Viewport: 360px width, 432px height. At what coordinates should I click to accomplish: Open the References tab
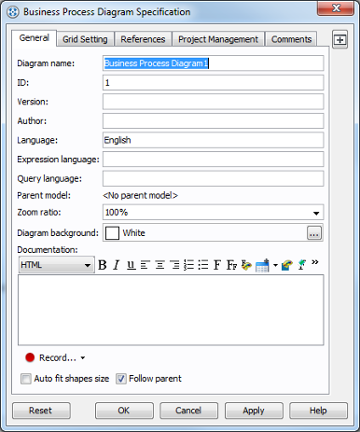(x=143, y=39)
